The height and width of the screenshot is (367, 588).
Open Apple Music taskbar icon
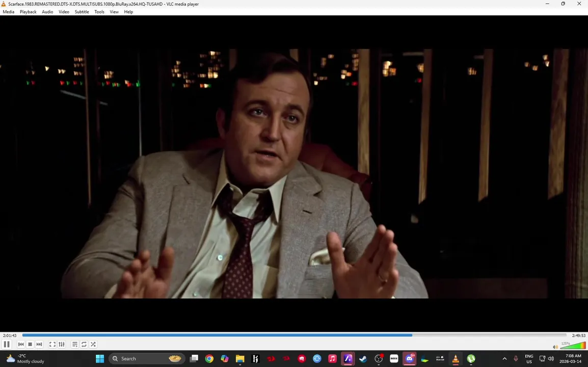pyautogui.click(x=332, y=359)
